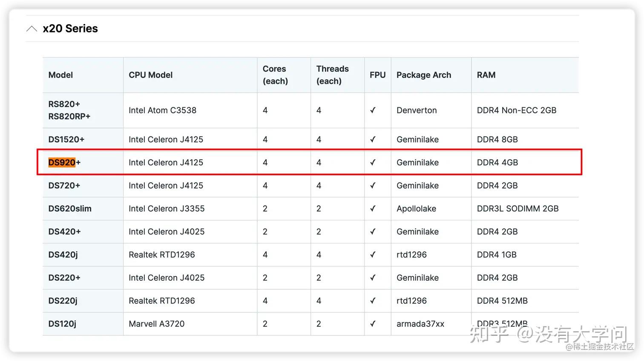
Task: Click the DS1520+ model name
Action: point(66,139)
